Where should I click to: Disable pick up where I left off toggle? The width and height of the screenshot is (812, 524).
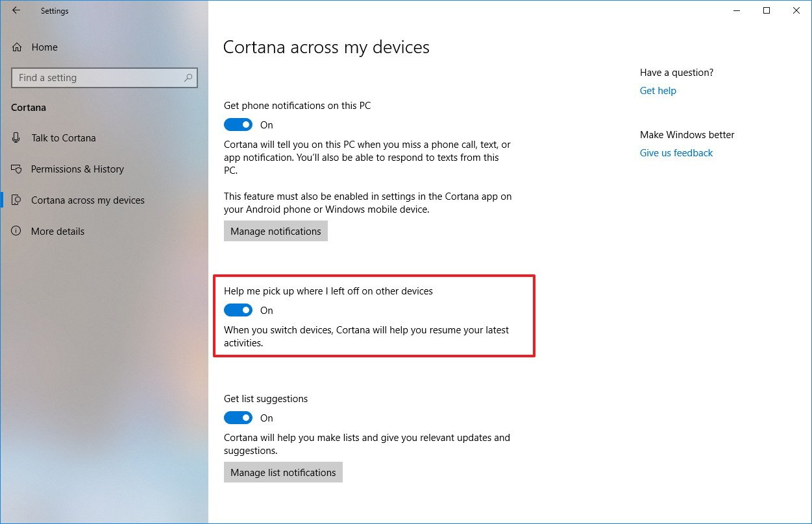pos(238,310)
